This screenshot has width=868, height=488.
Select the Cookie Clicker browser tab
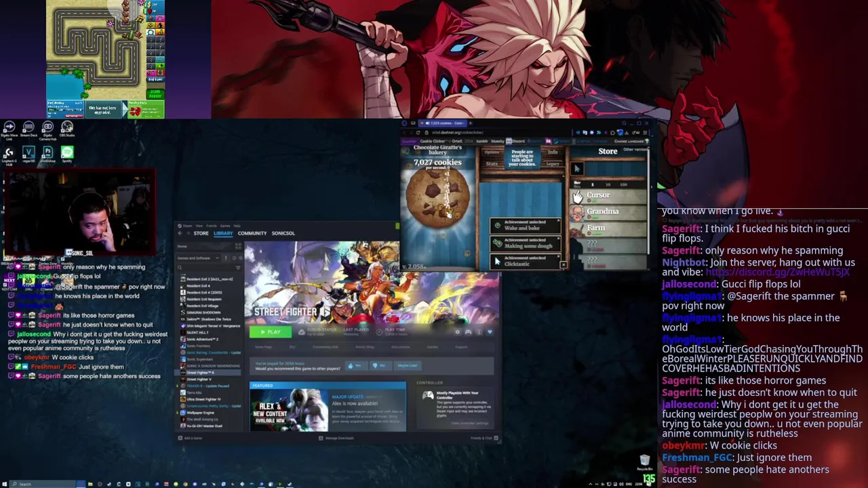pyautogui.click(x=442, y=123)
